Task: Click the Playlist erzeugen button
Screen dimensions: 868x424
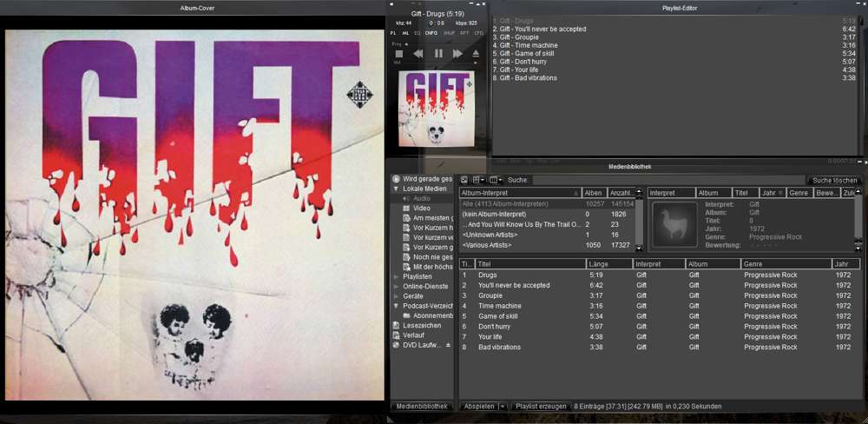Action: click(540, 406)
